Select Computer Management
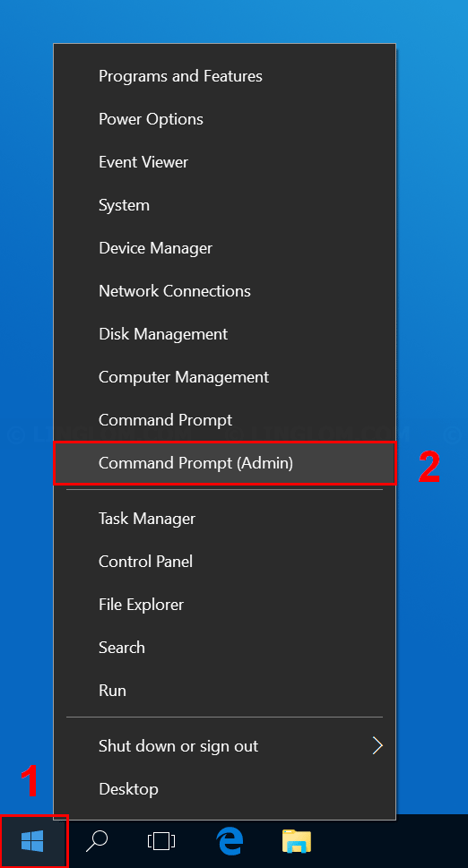 [225, 377]
